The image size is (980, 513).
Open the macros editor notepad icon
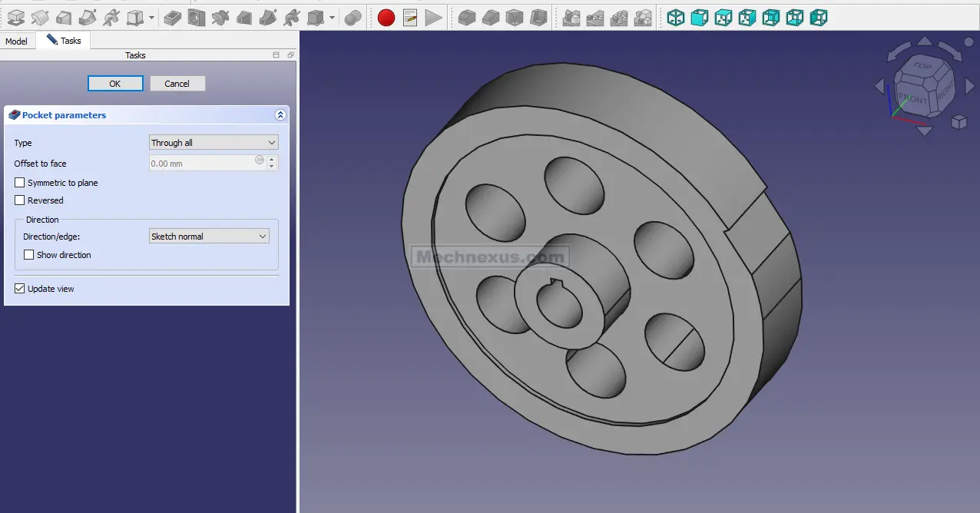click(410, 17)
